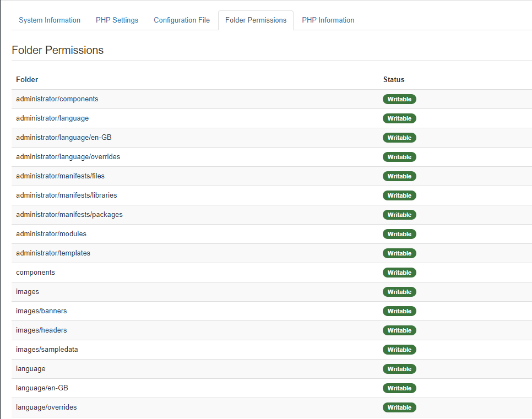Image resolution: width=532 pixels, height=419 pixels.
Task: Click Writable badge for administrator/language/en-GB
Action: (399, 138)
